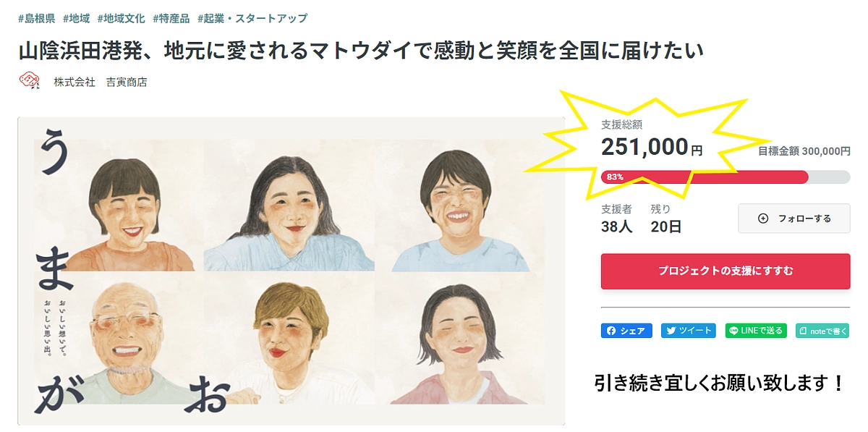Viewport: 868px width, 432px height.
Task: Enable project updates by clicking フォローする
Action: (x=793, y=219)
